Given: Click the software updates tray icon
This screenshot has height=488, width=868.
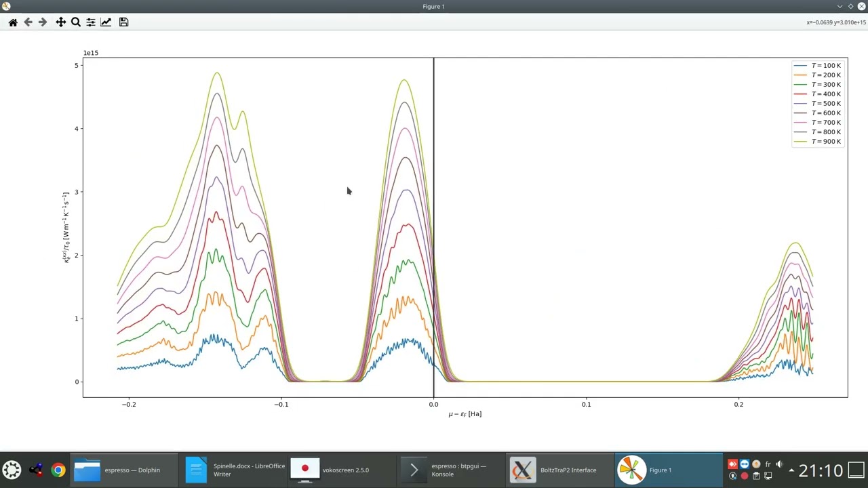Looking at the screenshot, I should pyautogui.click(x=732, y=476).
